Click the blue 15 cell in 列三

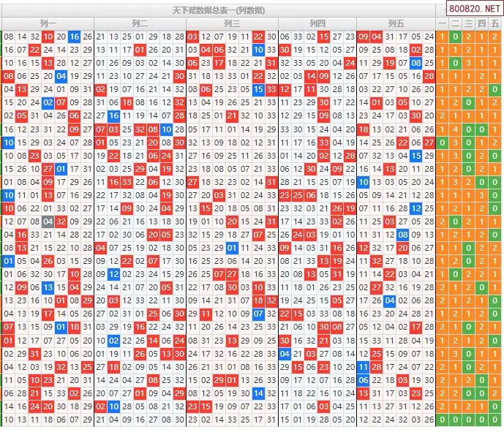tap(258, 89)
